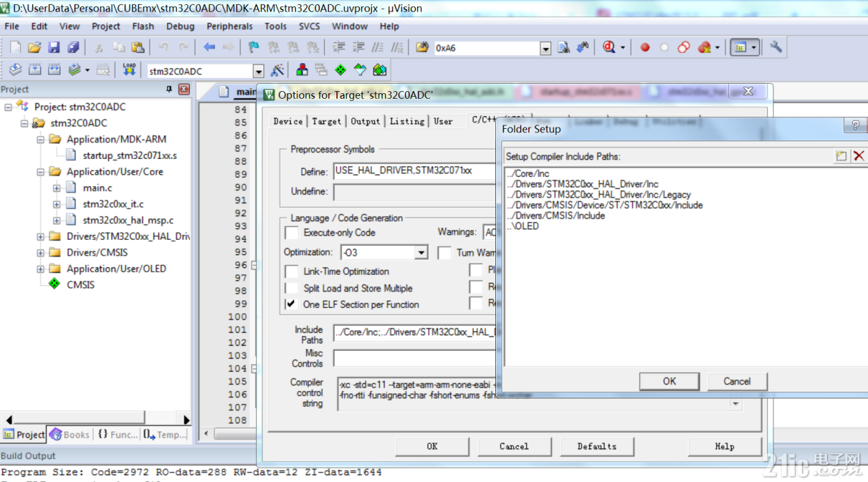
Task: Select the ../Drivers/CMSIS/Include path entry
Action: coord(556,215)
